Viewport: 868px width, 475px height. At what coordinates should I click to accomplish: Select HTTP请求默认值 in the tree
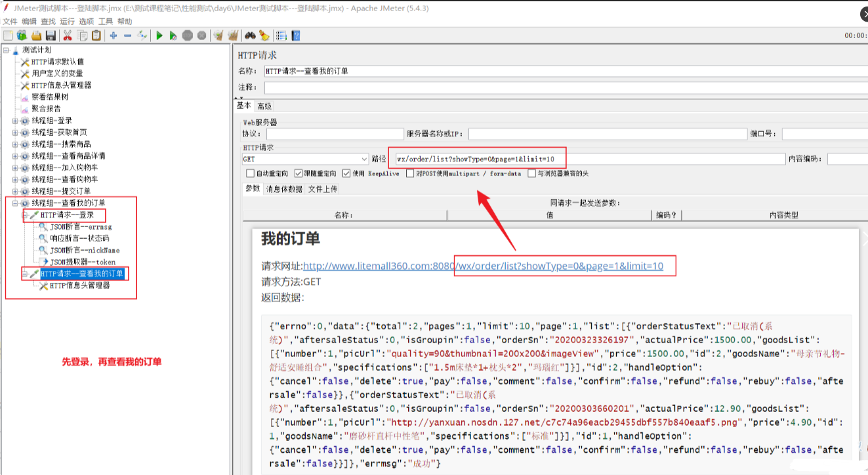(x=57, y=62)
